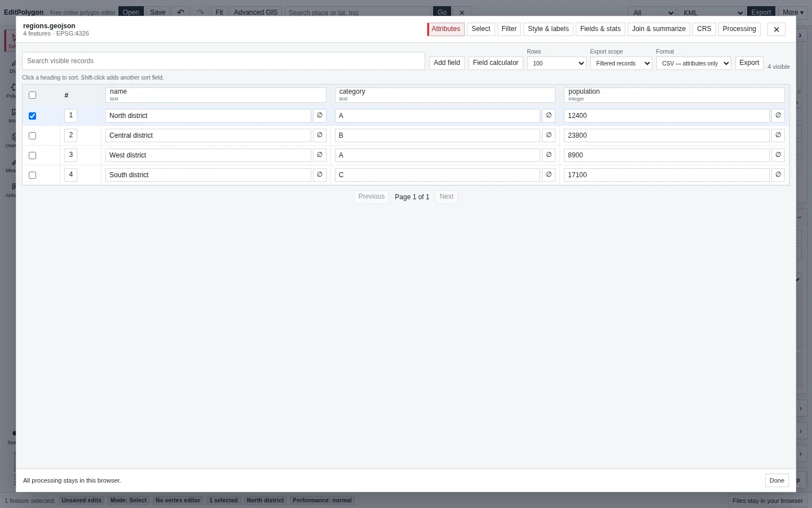Open the Filter tab

[509, 29]
